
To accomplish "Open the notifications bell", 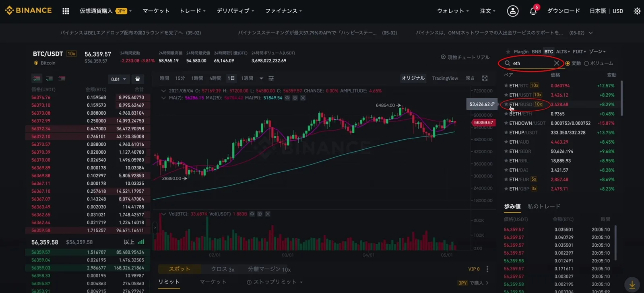I will click(533, 11).
